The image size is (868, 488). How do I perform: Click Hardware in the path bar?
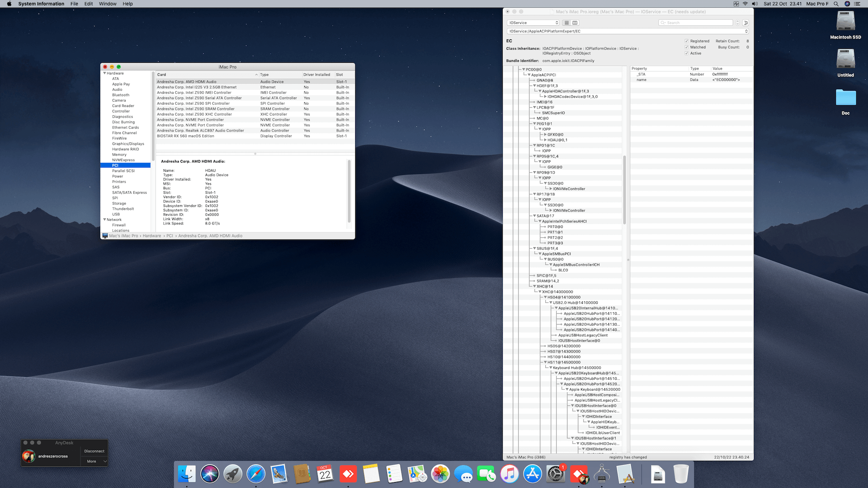[152, 236]
